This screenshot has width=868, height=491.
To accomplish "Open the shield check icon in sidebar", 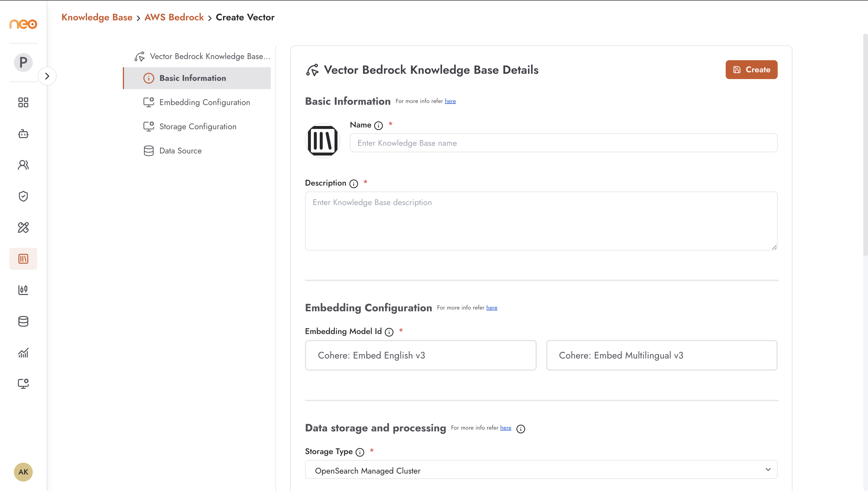I will 23,196.
